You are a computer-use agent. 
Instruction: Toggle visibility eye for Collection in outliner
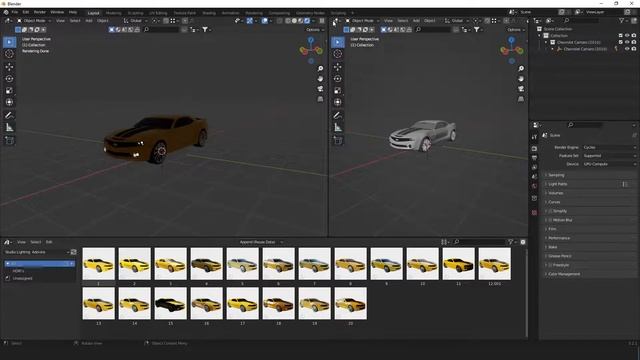tap(627, 36)
